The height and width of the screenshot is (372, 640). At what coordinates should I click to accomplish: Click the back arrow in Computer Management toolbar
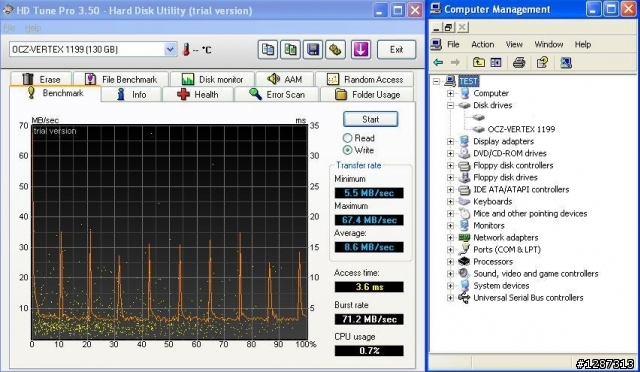(438, 62)
